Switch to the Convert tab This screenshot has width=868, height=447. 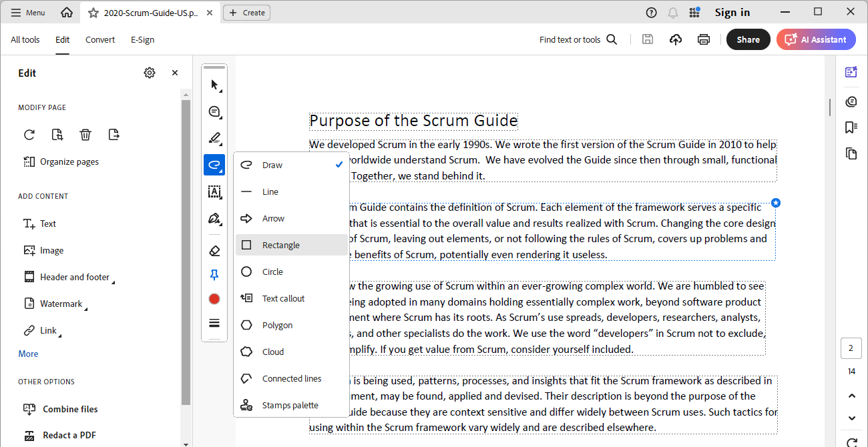tap(100, 39)
